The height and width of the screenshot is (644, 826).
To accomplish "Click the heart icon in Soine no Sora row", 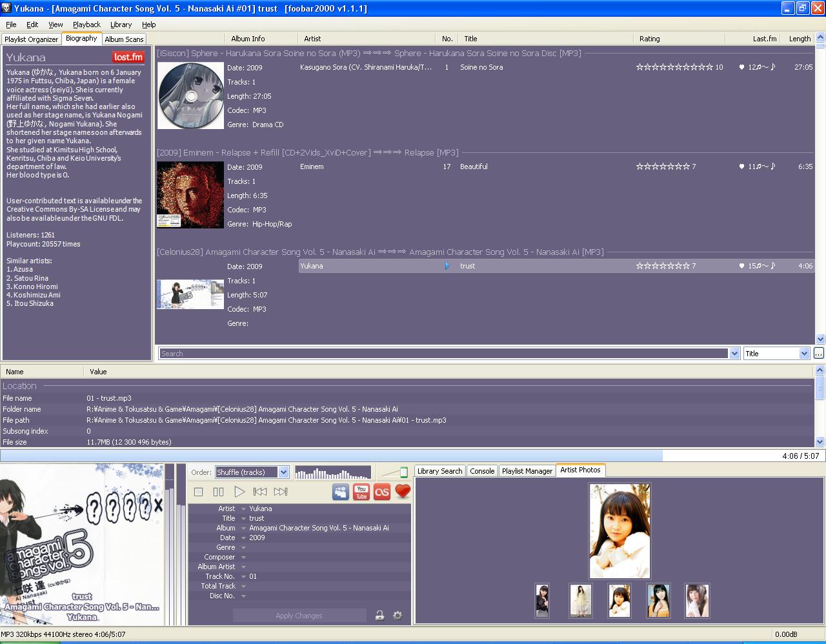I will [x=741, y=67].
